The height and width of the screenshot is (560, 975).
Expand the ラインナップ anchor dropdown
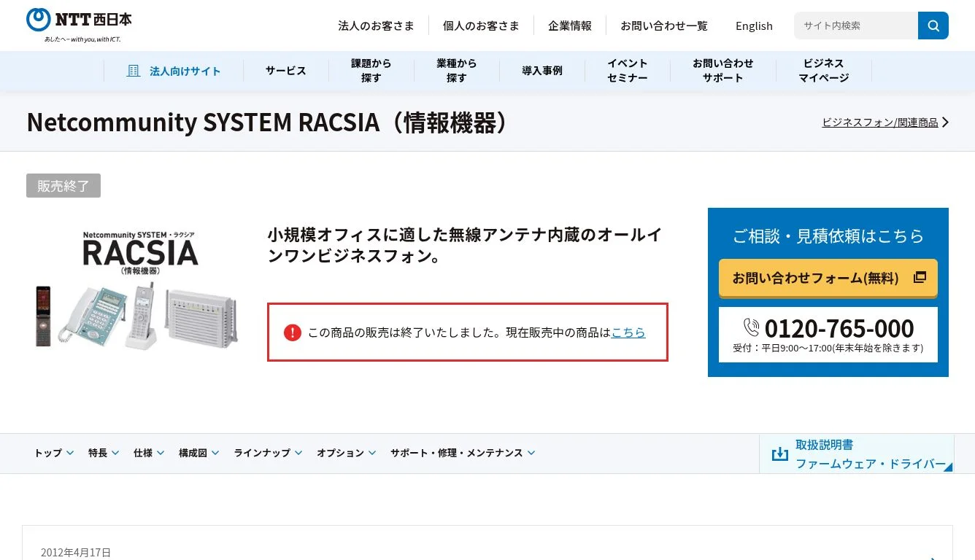pos(268,453)
